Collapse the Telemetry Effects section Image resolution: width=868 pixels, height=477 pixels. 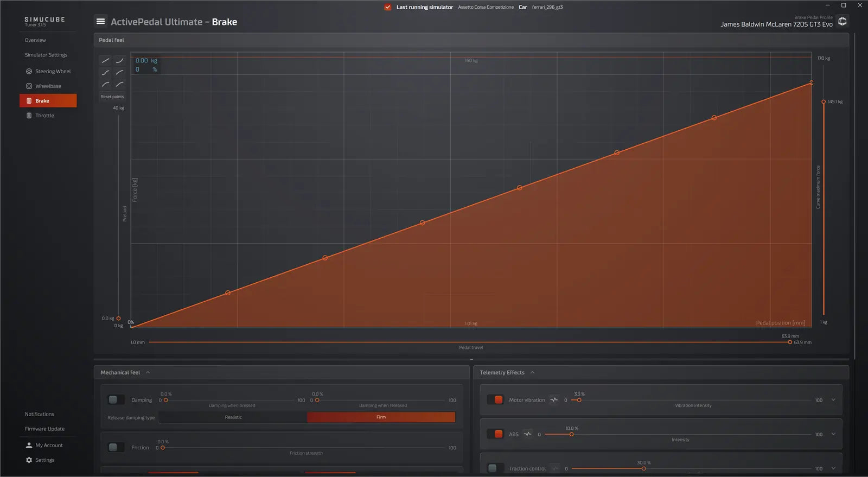[x=532, y=372]
